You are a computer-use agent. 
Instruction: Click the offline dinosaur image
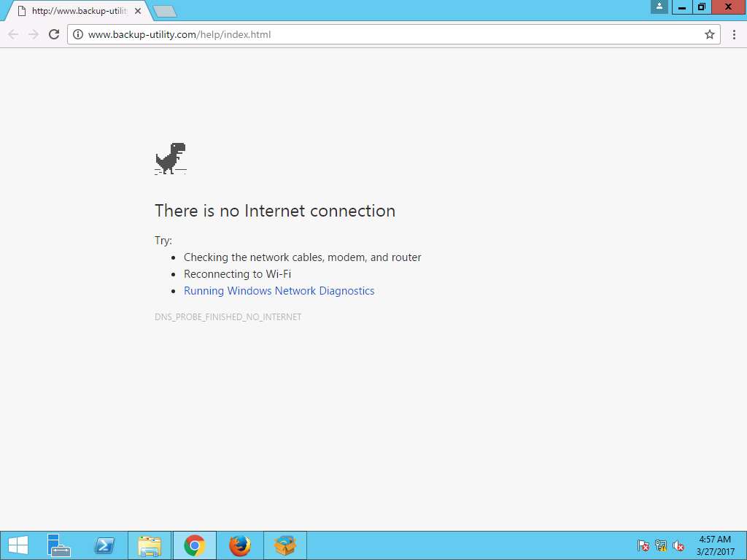click(171, 158)
